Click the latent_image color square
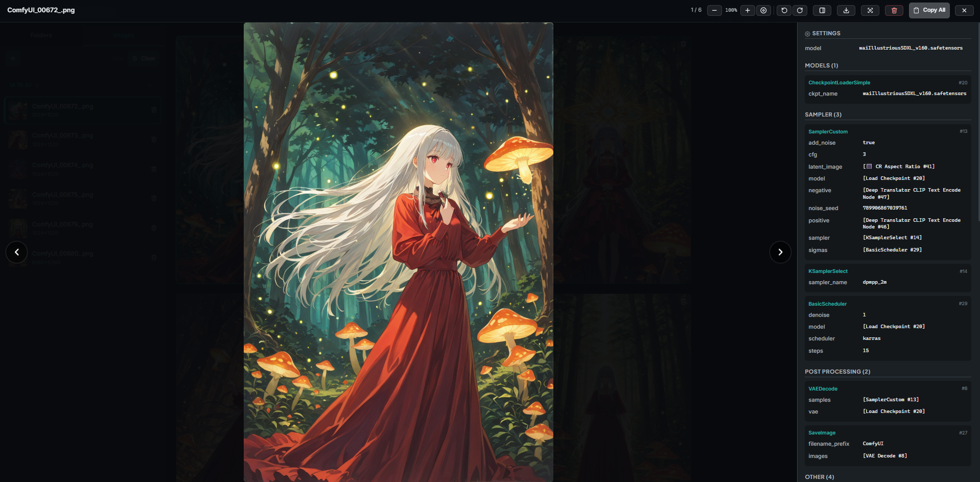The width and height of the screenshot is (980, 482). tap(869, 167)
